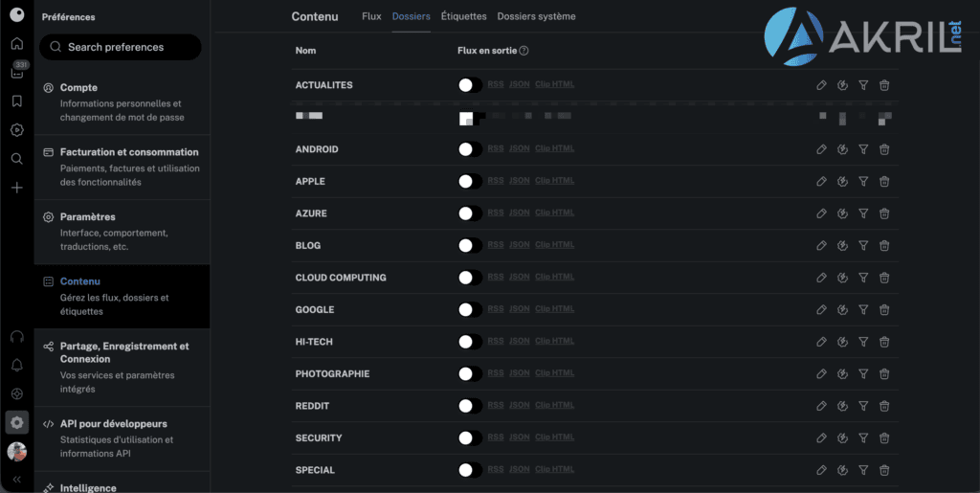Viewport: 980px width, 493px height.
Task: Collapse the sidebar with double chevron icon
Action: [17, 480]
